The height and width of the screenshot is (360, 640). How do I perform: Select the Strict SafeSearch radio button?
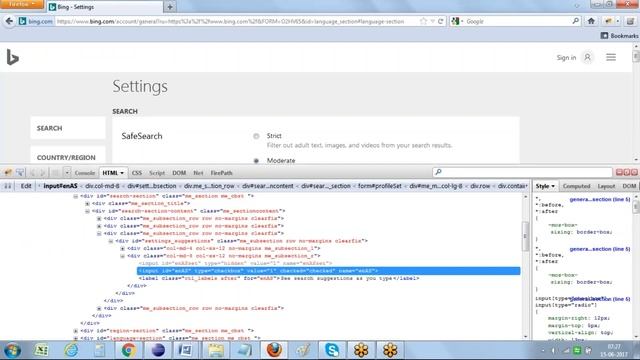point(256,136)
